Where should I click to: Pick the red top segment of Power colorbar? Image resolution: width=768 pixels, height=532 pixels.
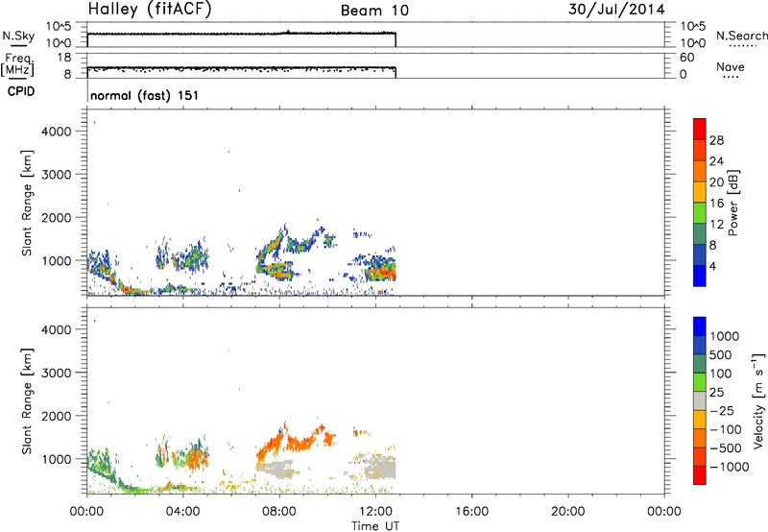[700, 129]
